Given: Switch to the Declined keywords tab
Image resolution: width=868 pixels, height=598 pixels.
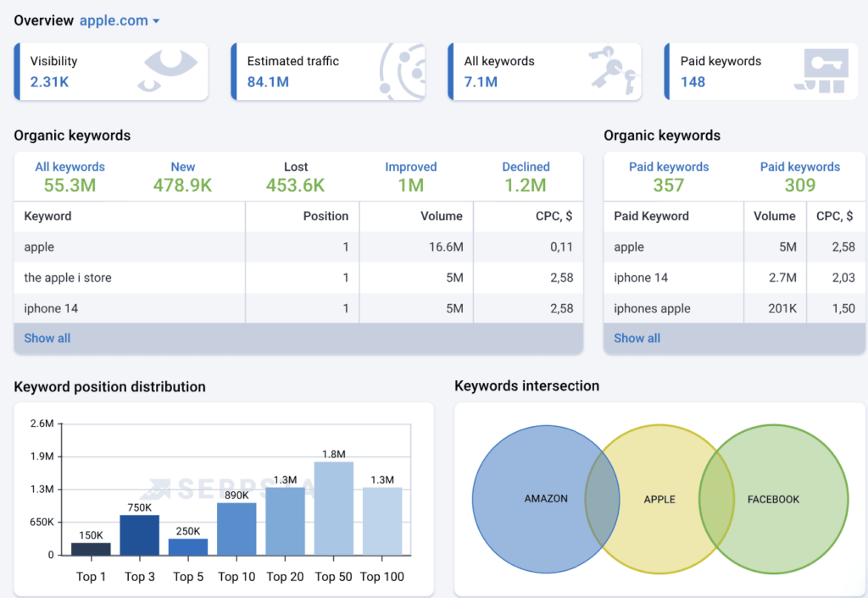Looking at the screenshot, I should [x=526, y=177].
